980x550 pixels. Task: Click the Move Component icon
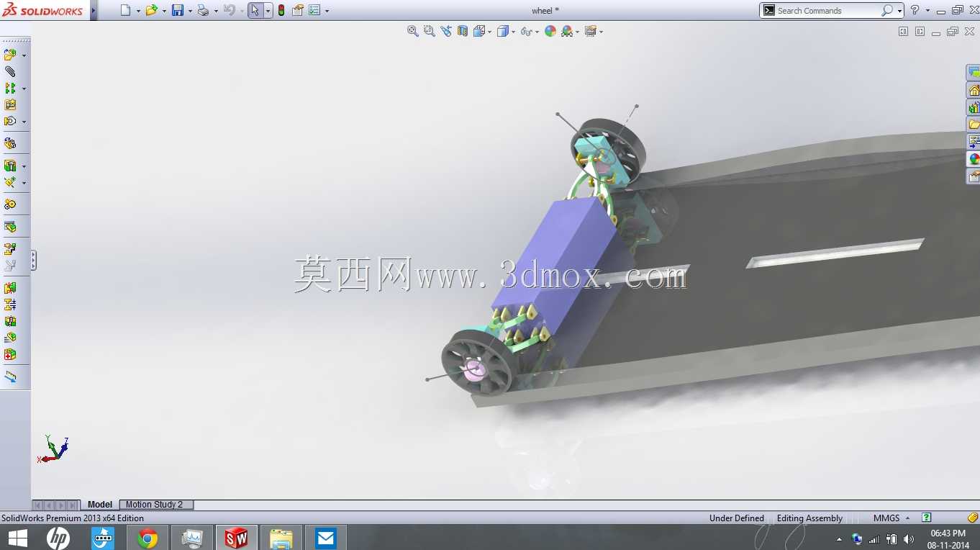pyautogui.click(x=10, y=121)
